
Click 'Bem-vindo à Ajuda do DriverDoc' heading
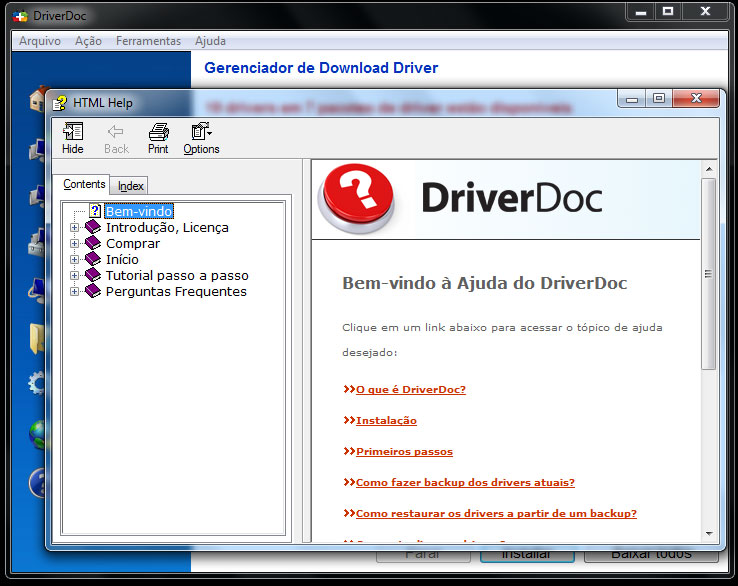pyautogui.click(x=485, y=283)
